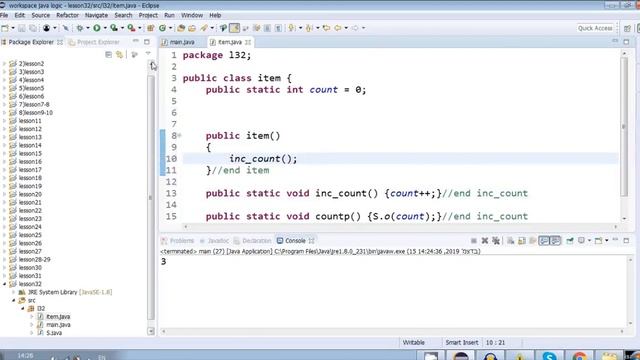
Task: Click the Save icon in toolbar
Action: coord(22,28)
